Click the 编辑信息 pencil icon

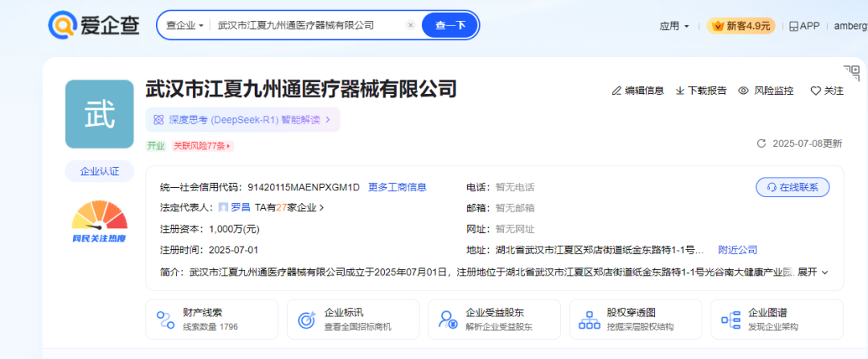(x=616, y=91)
